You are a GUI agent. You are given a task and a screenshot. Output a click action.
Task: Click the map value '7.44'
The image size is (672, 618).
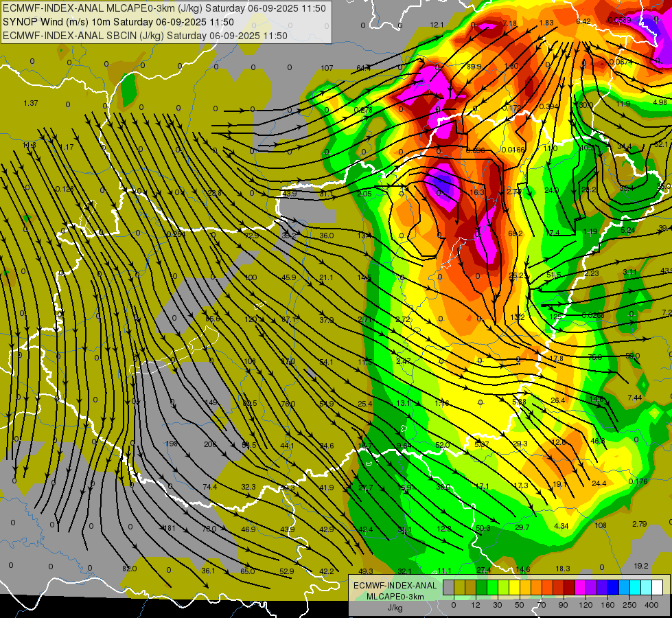coord(635,398)
